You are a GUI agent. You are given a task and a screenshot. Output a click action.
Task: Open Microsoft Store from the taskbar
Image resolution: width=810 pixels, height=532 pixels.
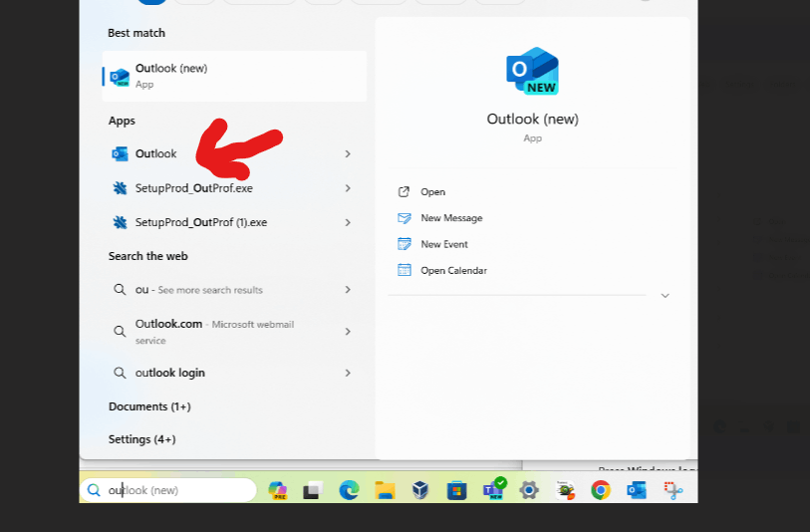(456, 489)
